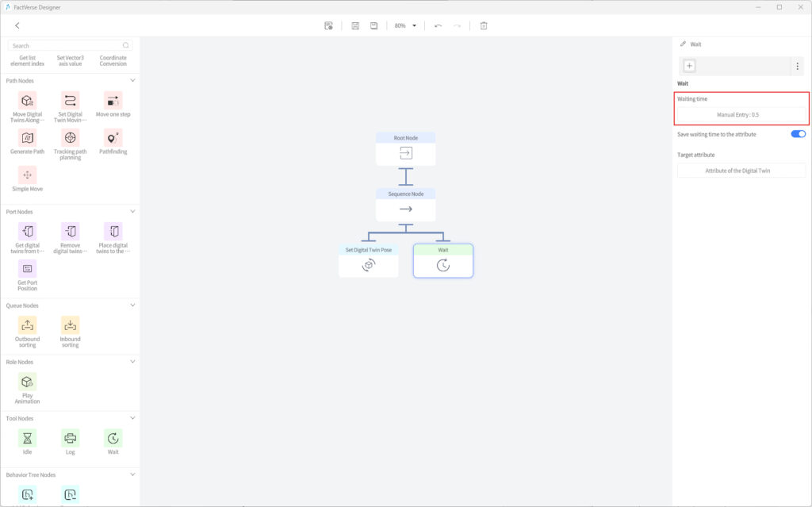Select Log printer node icon
The image size is (812, 507).
point(70,439)
